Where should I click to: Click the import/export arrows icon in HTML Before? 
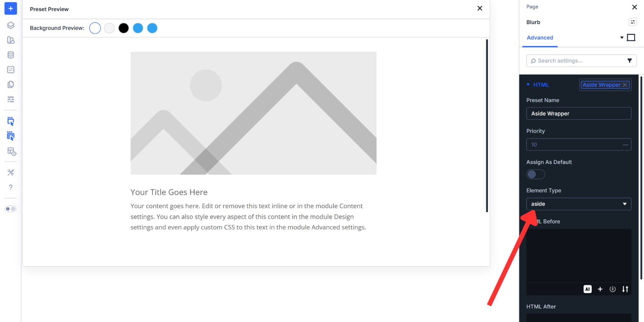[x=625, y=289]
